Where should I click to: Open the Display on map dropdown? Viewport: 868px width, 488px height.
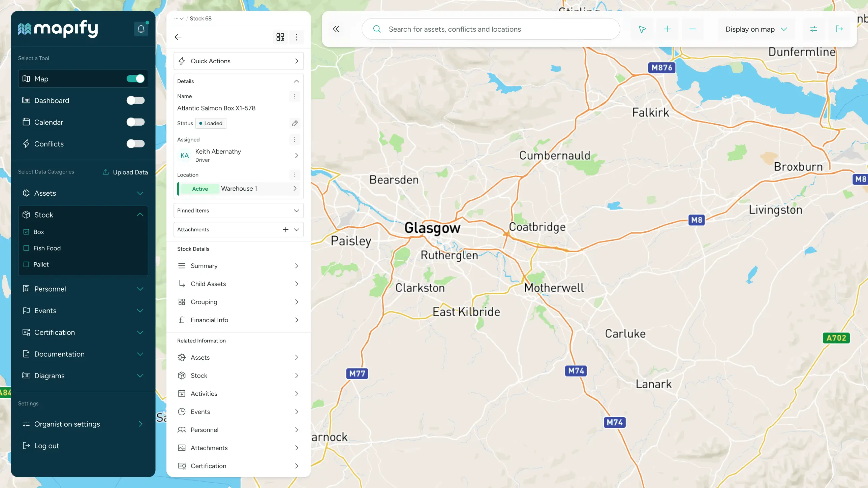coord(756,29)
